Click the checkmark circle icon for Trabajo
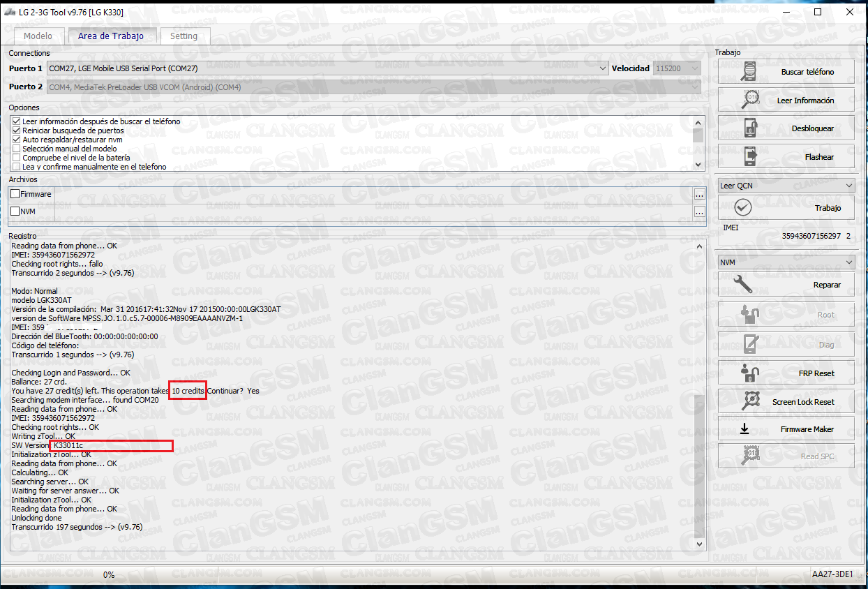The image size is (868, 589). coord(744,208)
